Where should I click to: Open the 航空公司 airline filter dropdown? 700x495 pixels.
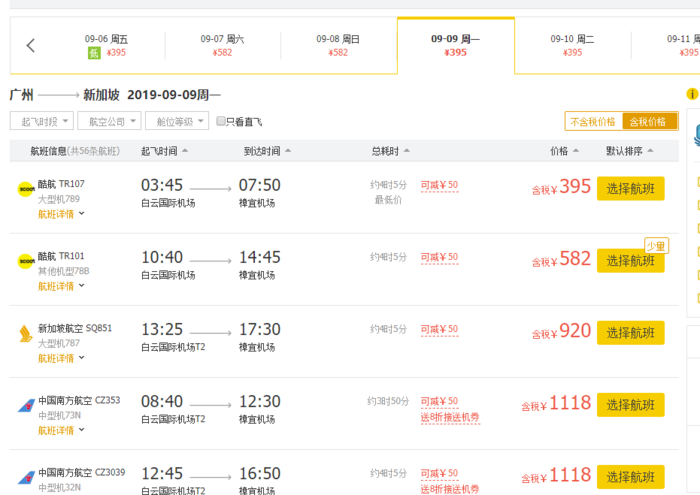coord(109,121)
